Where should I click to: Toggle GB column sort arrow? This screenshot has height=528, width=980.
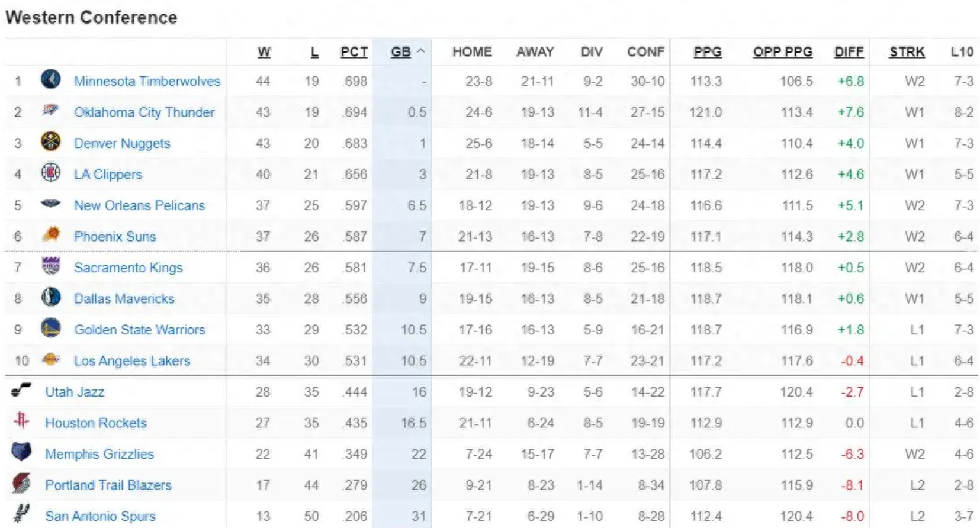tap(421, 51)
